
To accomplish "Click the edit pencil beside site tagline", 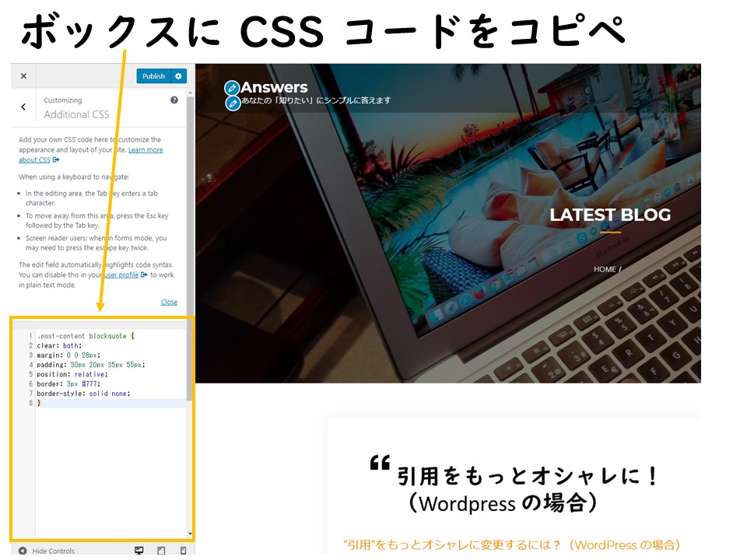I will [x=233, y=103].
